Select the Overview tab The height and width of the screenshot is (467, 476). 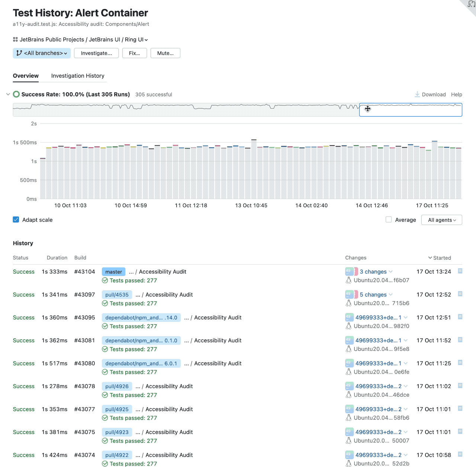pyautogui.click(x=26, y=76)
